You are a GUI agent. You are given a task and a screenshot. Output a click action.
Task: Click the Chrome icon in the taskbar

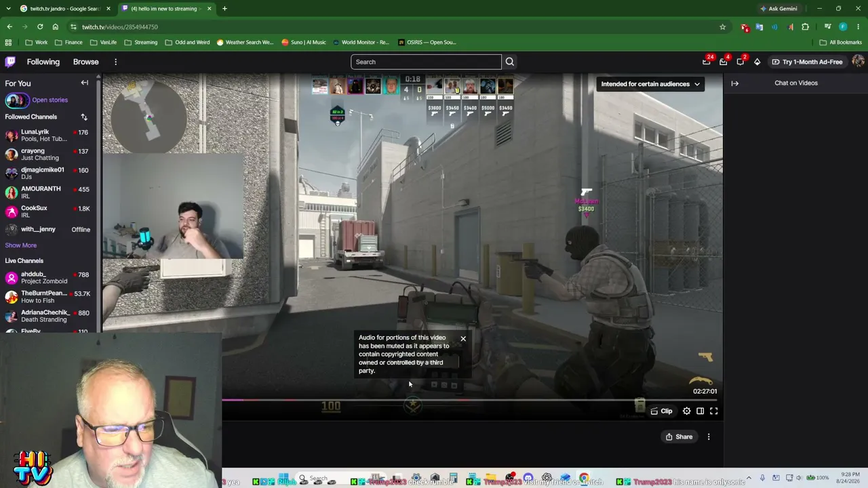coord(584,479)
